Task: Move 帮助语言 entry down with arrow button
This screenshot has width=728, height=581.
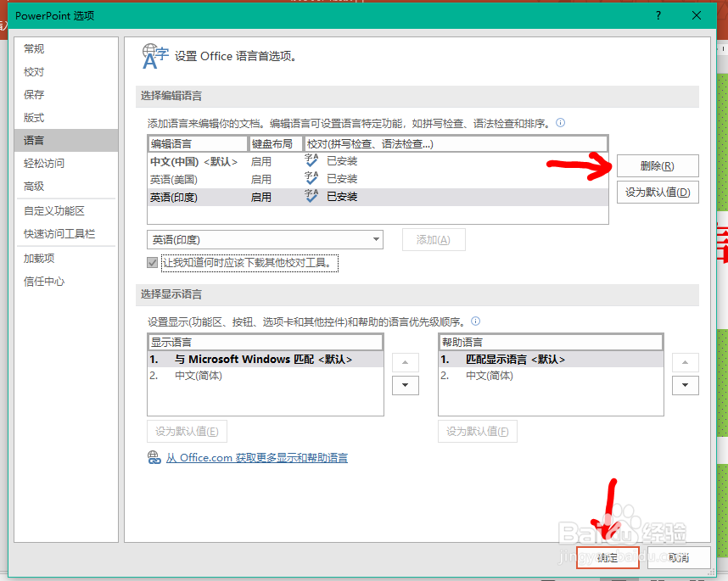Action: [685, 385]
